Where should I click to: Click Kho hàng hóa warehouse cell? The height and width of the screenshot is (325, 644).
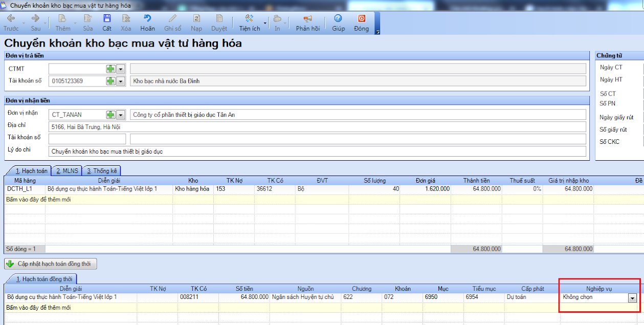(x=193, y=189)
